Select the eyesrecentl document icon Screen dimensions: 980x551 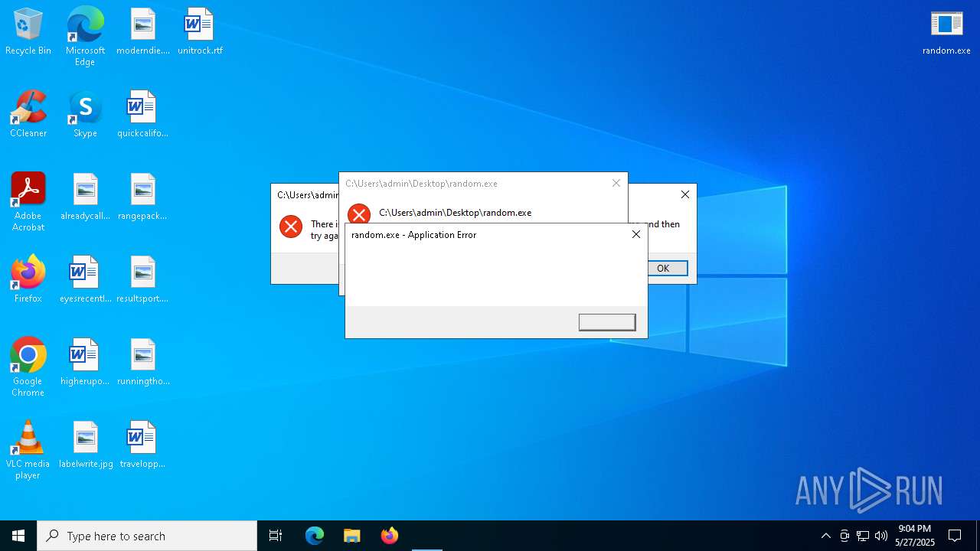(x=85, y=280)
